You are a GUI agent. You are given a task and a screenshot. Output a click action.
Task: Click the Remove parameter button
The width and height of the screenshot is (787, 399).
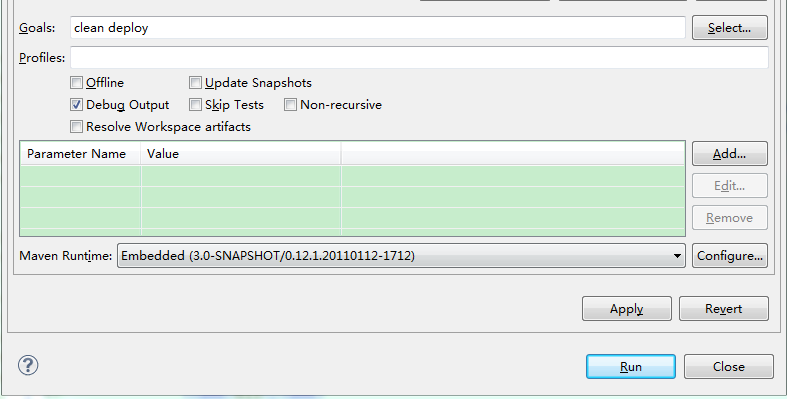[730, 218]
